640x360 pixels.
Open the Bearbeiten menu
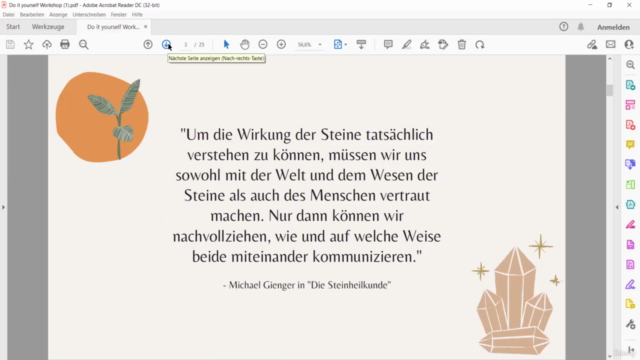(32, 14)
